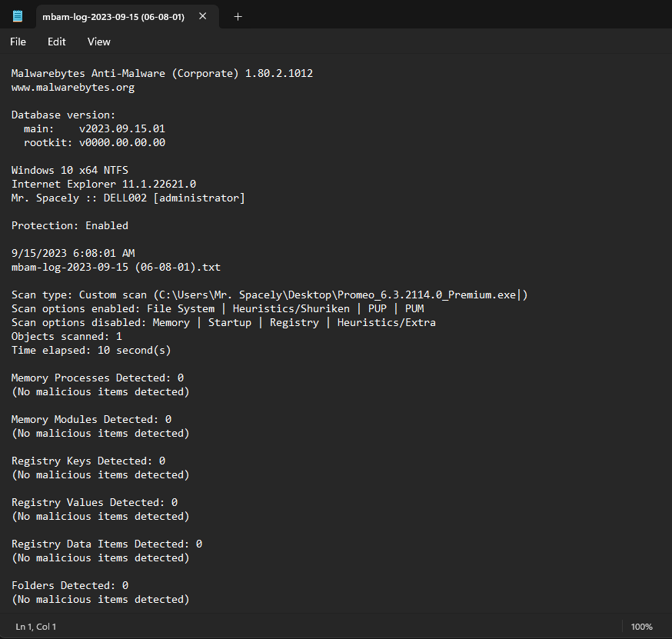The width and height of the screenshot is (672, 639).
Task: Click the 'Database version:' line
Action: [x=63, y=115]
